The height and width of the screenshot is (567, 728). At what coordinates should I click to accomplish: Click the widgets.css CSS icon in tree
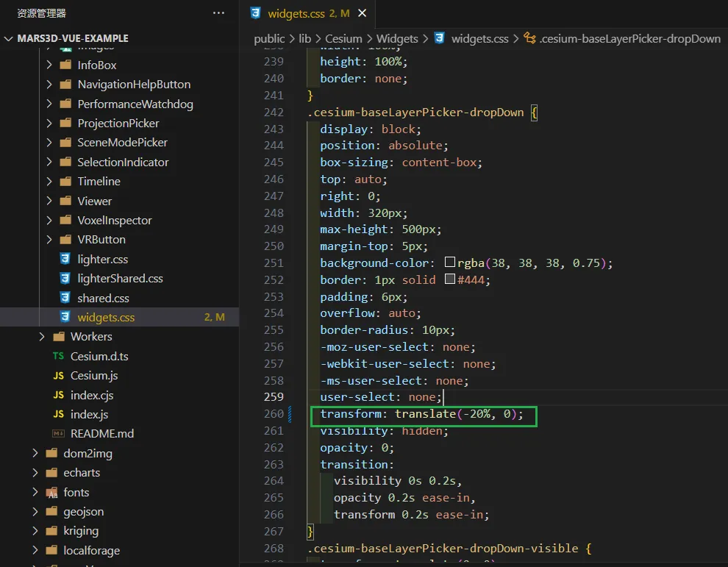tap(65, 317)
